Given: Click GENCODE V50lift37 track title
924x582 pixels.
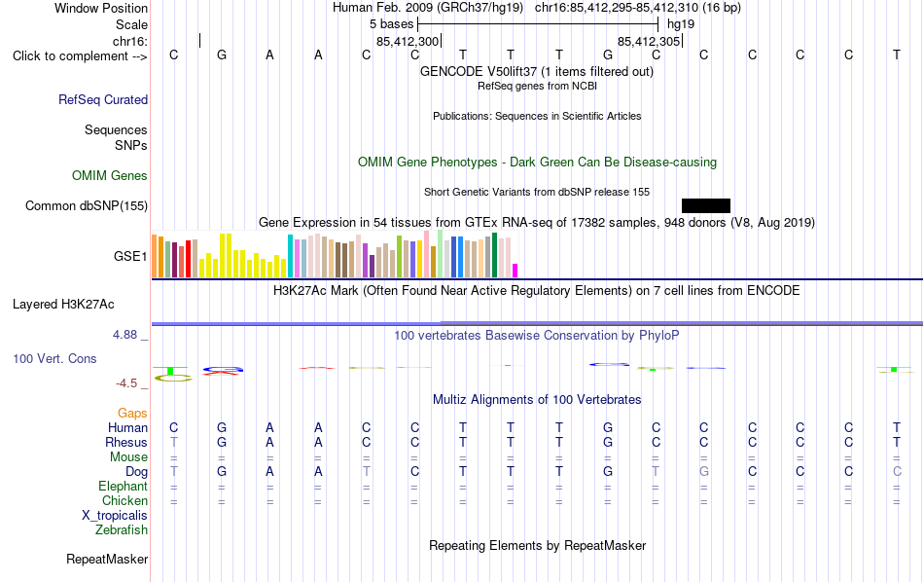Looking at the screenshot, I should 537,71.
